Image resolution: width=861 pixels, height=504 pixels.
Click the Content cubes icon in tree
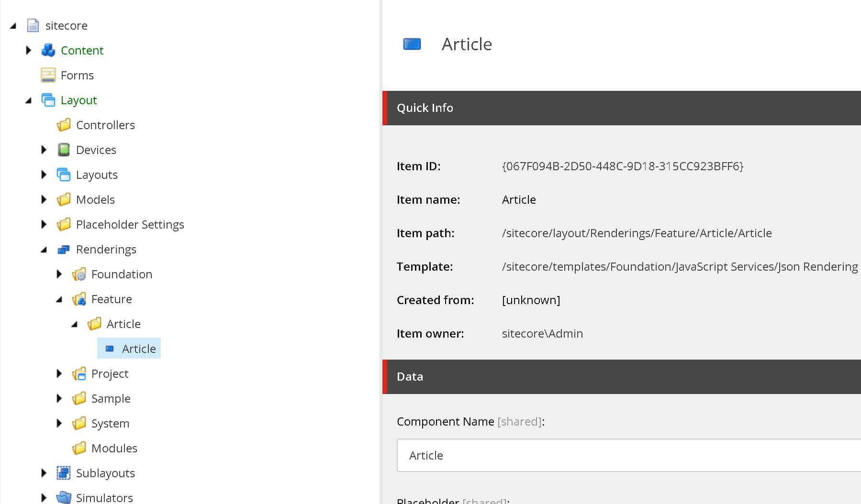[x=48, y=50]
